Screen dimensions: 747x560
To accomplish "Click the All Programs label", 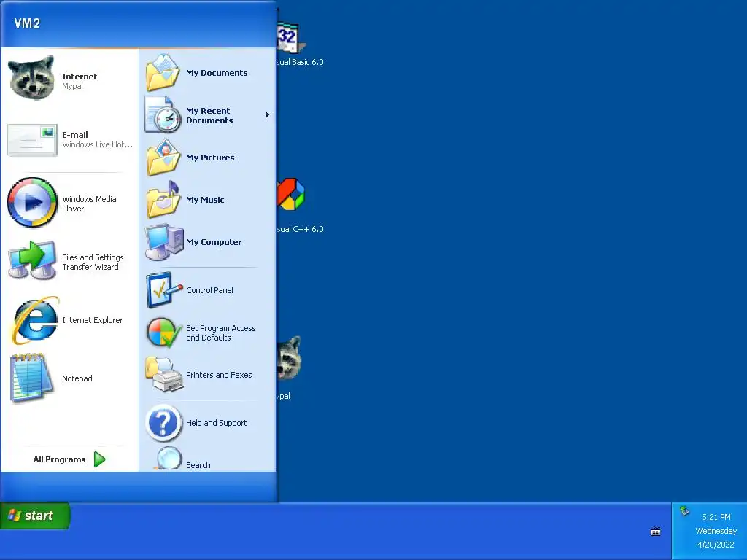I will [x=59, y=459].
